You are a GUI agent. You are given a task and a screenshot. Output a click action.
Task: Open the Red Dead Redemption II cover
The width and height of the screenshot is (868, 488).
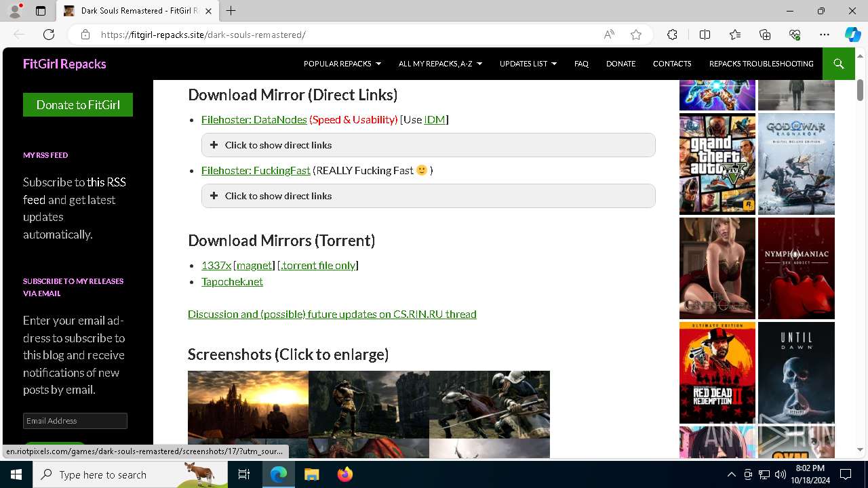coord(717,373)
